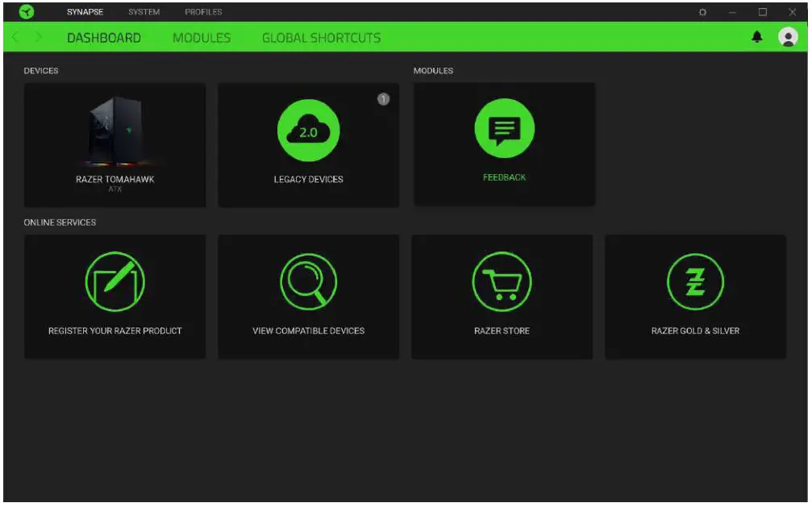Viewport: 812px width, 507px height.
Task: Click View Compatible Devices text
Action: pyautogui.click(x=309, y=330)
